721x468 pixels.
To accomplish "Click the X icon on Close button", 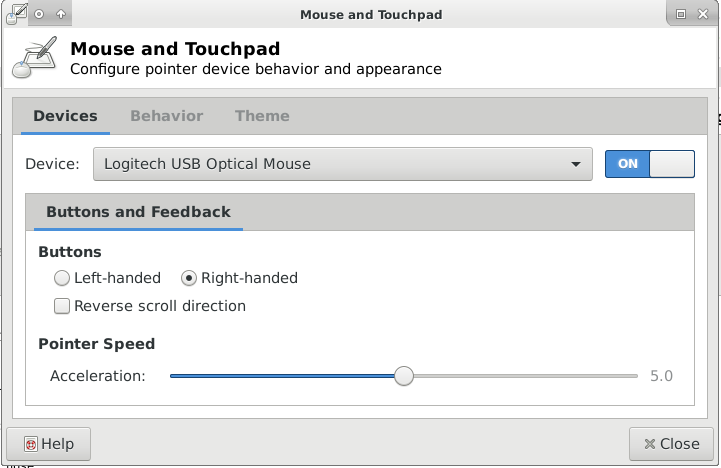I will (x=649, y=444).
